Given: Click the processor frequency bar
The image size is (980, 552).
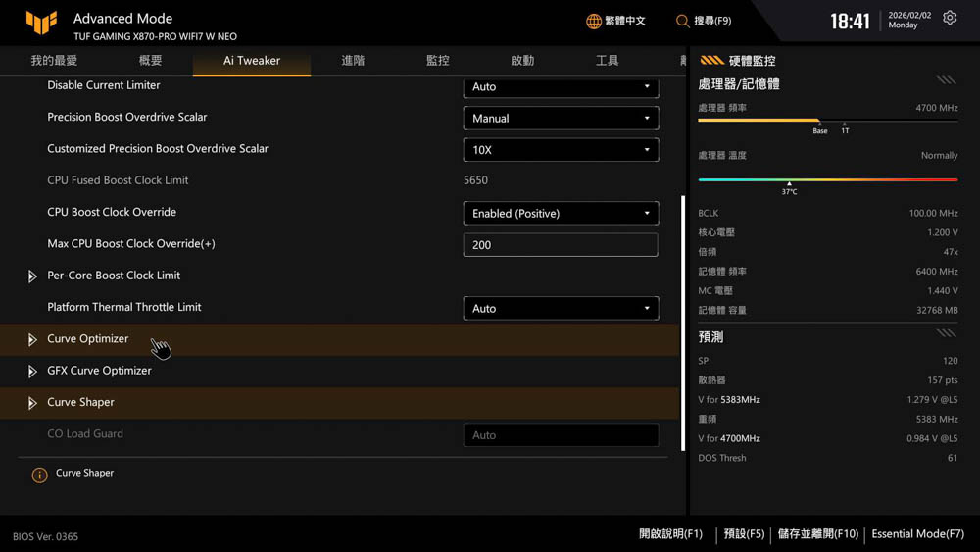Looking at the screenshot, I should point(827,121).
